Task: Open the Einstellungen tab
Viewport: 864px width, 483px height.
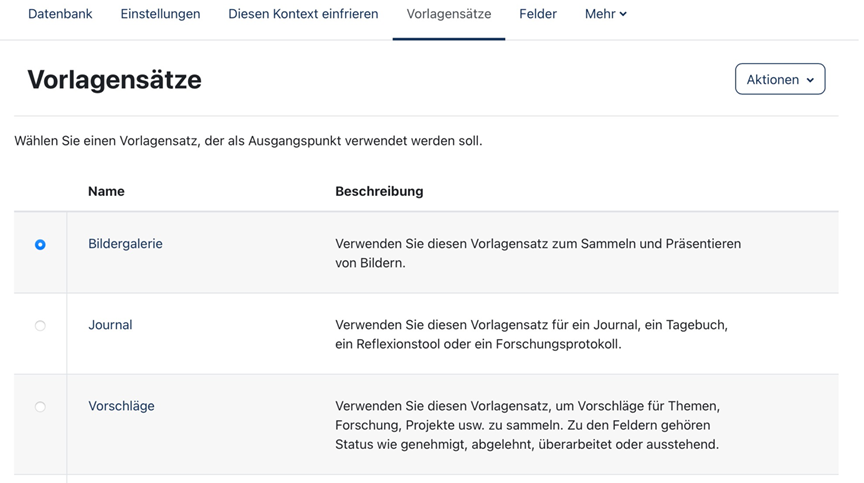Action: pyautogui.click(x=160, y=14)
